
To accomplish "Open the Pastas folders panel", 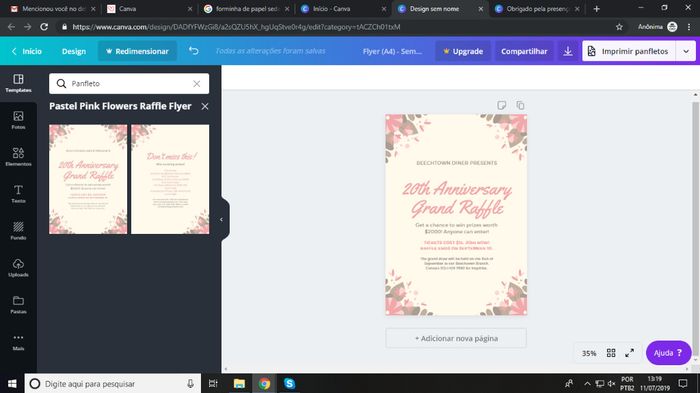I will [x=18, y=305].
